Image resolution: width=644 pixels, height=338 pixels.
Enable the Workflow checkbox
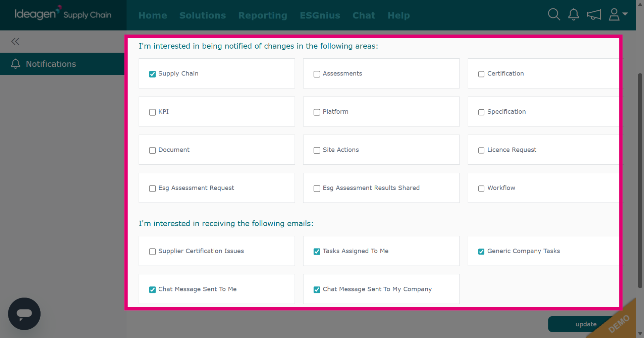(481, 188)
